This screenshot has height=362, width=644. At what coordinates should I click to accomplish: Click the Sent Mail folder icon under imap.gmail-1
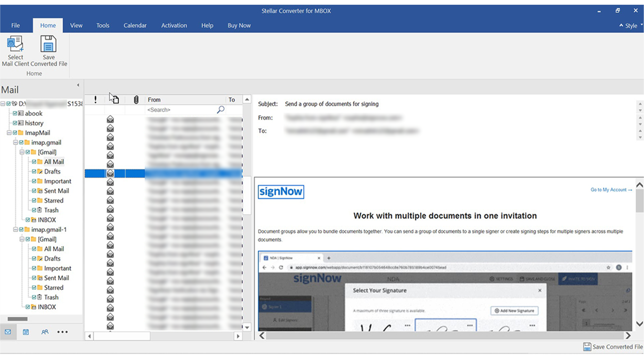click(40, 278)
